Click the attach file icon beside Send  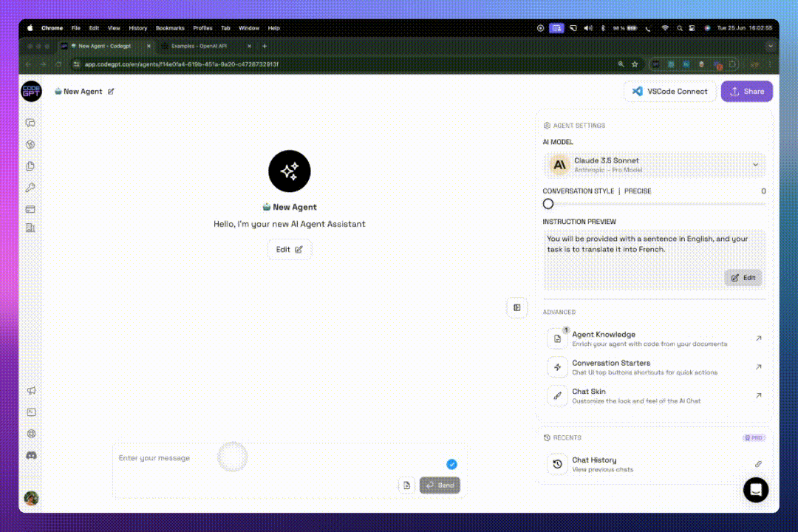406,485
